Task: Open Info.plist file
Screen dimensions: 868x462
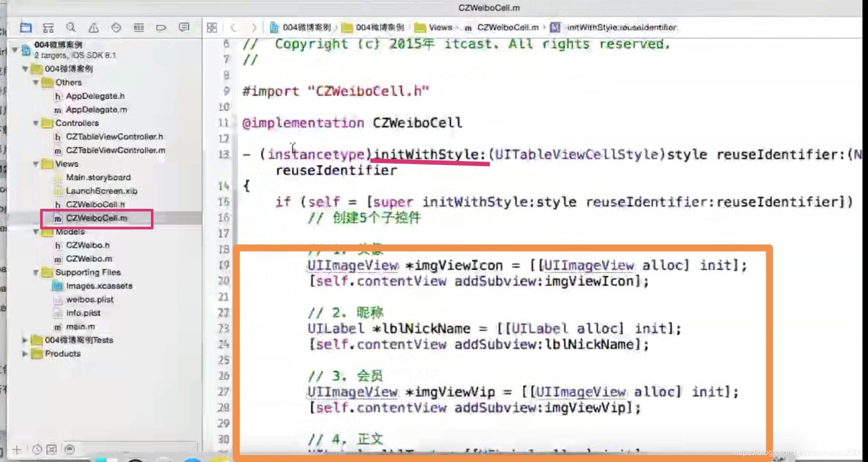Action: 83,314
